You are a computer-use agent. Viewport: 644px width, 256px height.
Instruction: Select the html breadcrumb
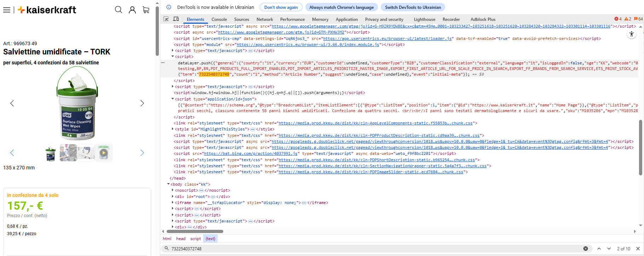[167, 239]
